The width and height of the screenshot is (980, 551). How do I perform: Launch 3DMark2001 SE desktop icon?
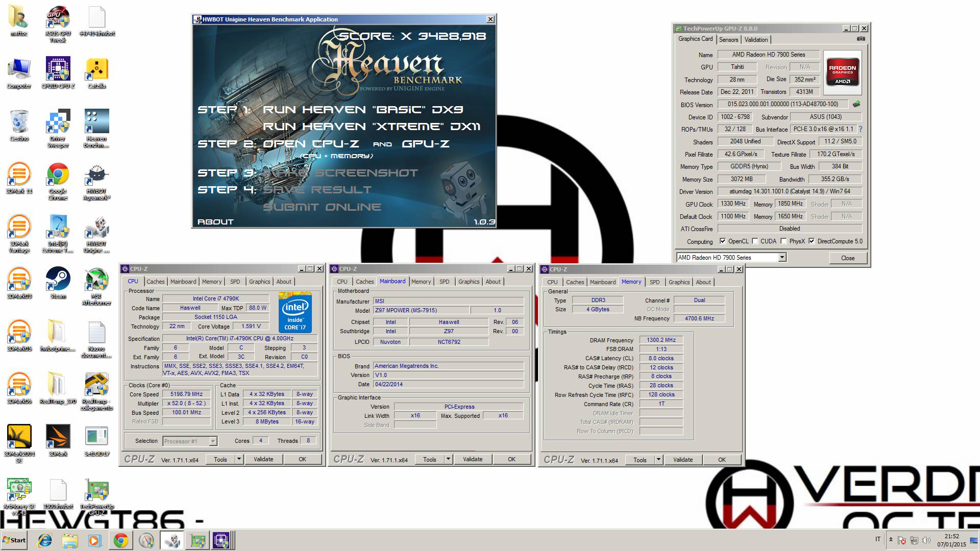pyautogui.click(x=19, y=444)
